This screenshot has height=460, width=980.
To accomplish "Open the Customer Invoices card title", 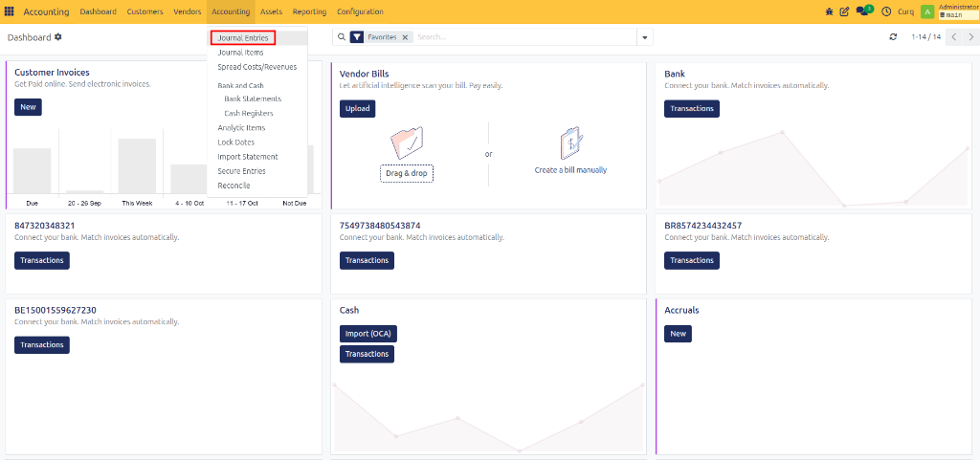I will 52,73.
